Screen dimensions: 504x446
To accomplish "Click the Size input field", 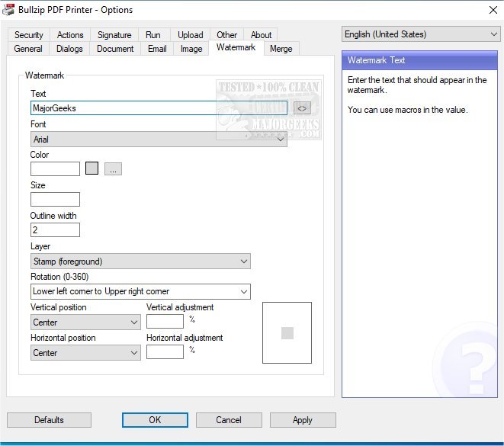I will (x=56, y=199).
